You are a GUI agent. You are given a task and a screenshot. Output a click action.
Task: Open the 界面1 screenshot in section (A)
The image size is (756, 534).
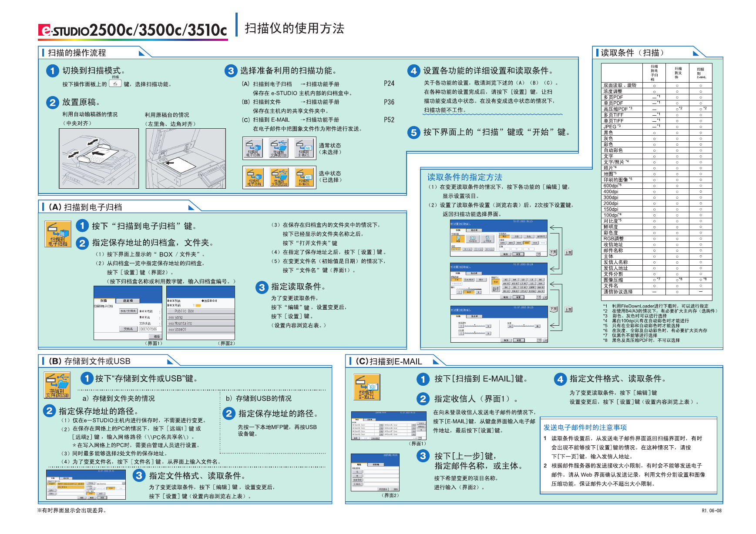[x=128, y=313]
